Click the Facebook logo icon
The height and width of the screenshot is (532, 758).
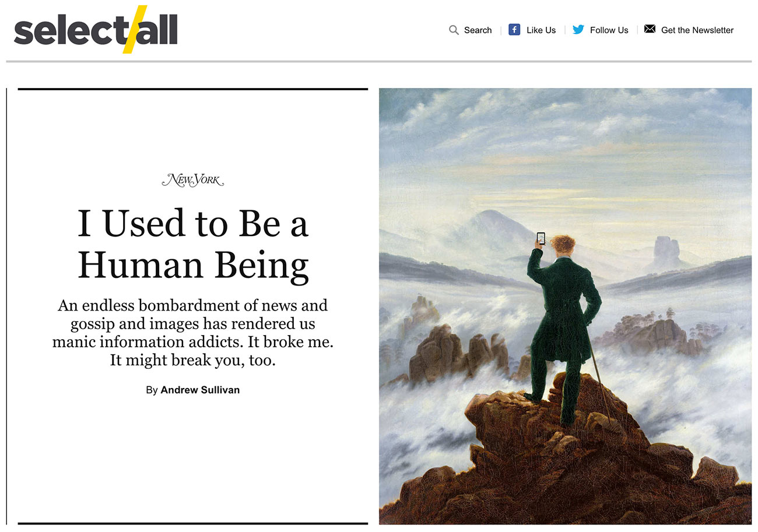(514, 30)
